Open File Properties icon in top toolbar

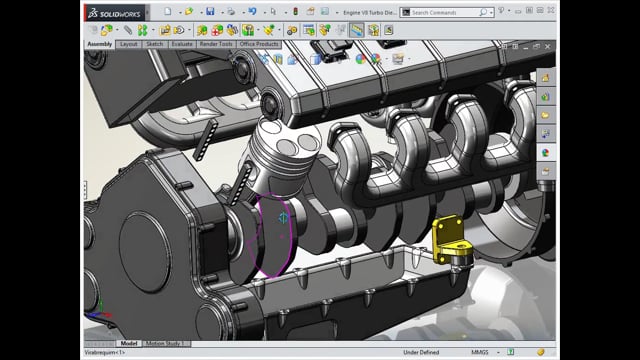[x=311, y=11]
